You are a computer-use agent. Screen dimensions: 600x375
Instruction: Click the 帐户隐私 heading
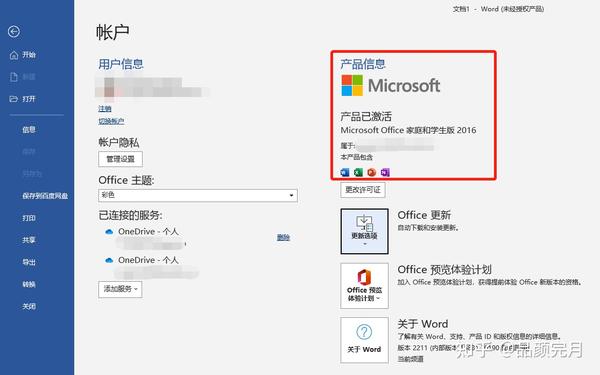click(x=119, y=142)
